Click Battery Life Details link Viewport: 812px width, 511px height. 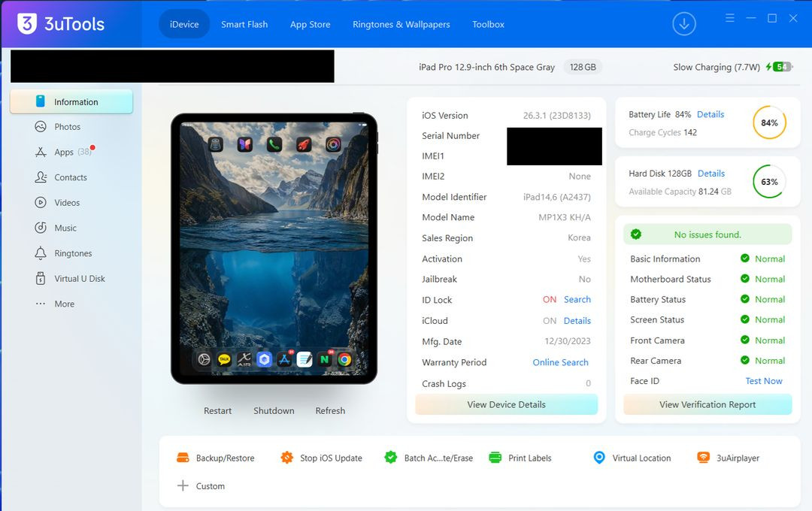pos(710,114)
